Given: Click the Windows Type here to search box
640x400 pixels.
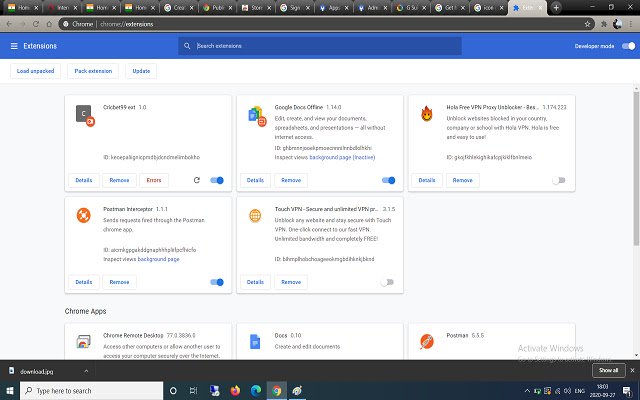Looking at the screenshot, I should pyautogui.click(x=92, y=391).
